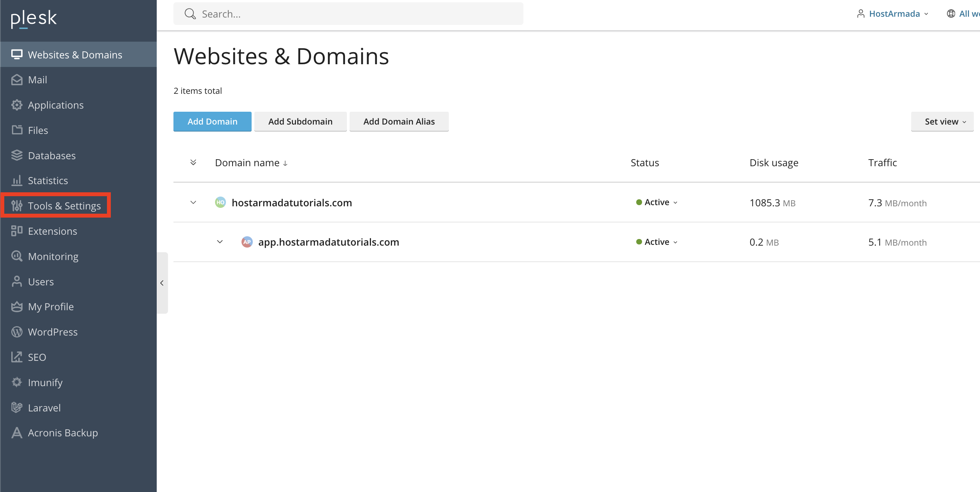Click the 0.2 MB disk usage value
The image size is (980, 492).
pyautogui.click(x=764, y=242)
